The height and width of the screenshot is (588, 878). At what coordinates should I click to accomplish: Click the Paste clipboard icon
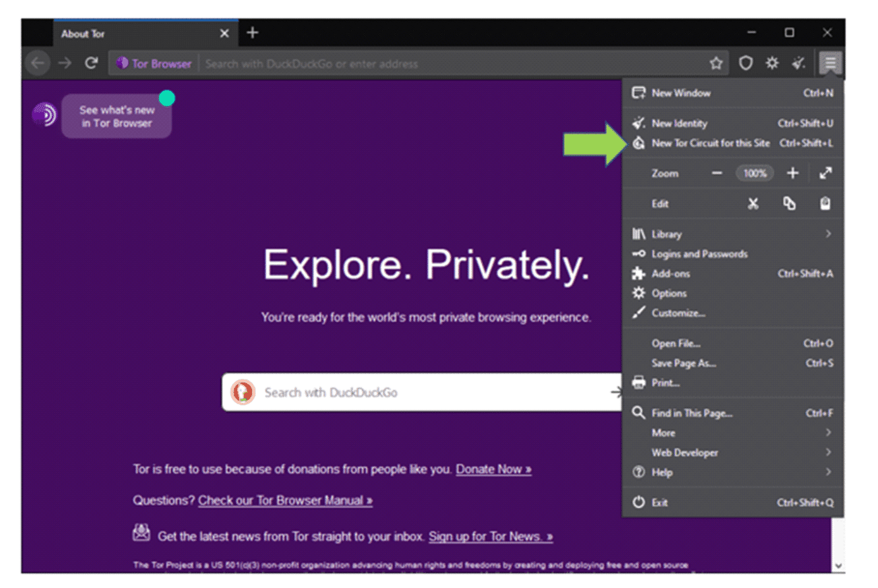[825, 204]
